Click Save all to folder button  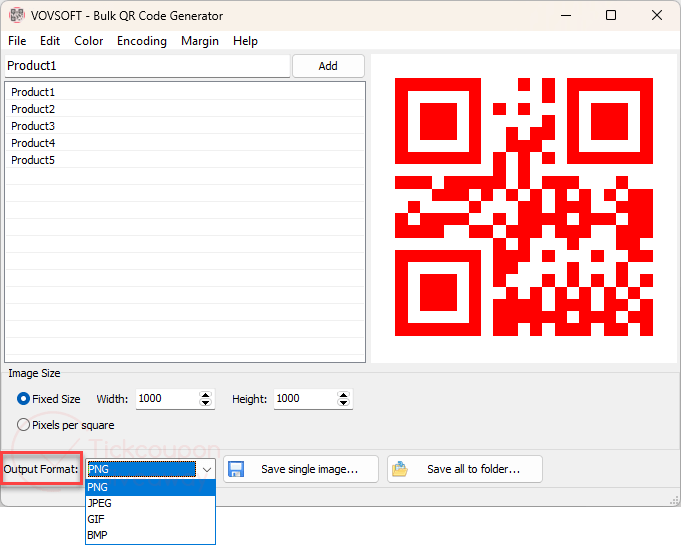[x=465, y=469]
